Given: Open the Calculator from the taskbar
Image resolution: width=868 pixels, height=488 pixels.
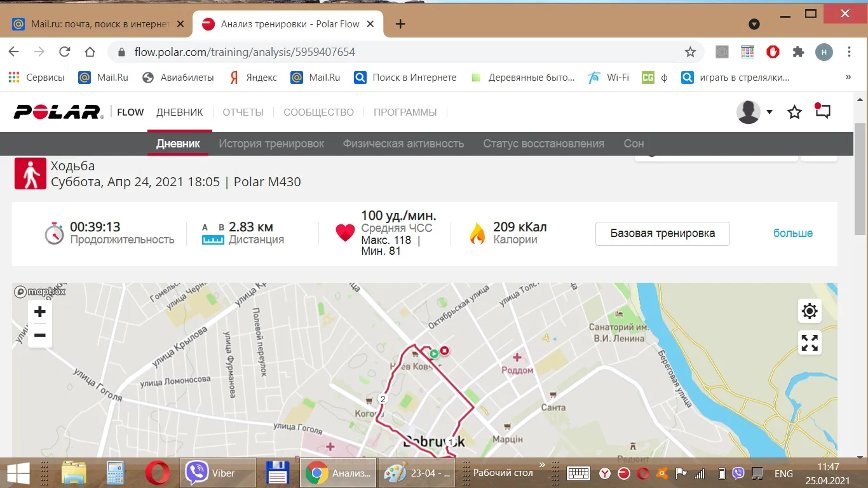Looking at the screenshot, I should pyautogui.click(x=115, y=473).
